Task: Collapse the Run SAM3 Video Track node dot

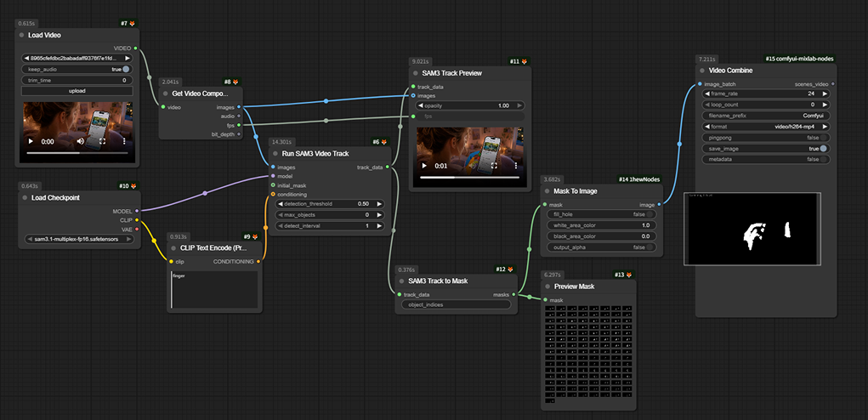Action: coord(275,153)
